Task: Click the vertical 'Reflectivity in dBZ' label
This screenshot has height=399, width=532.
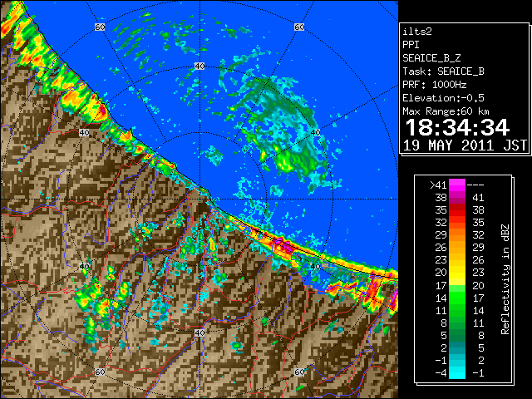Action: pyautogui.click(x=505, y=279)
